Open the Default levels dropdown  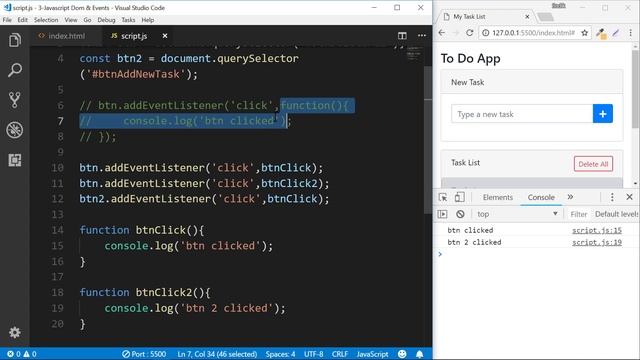click(616, 214)
